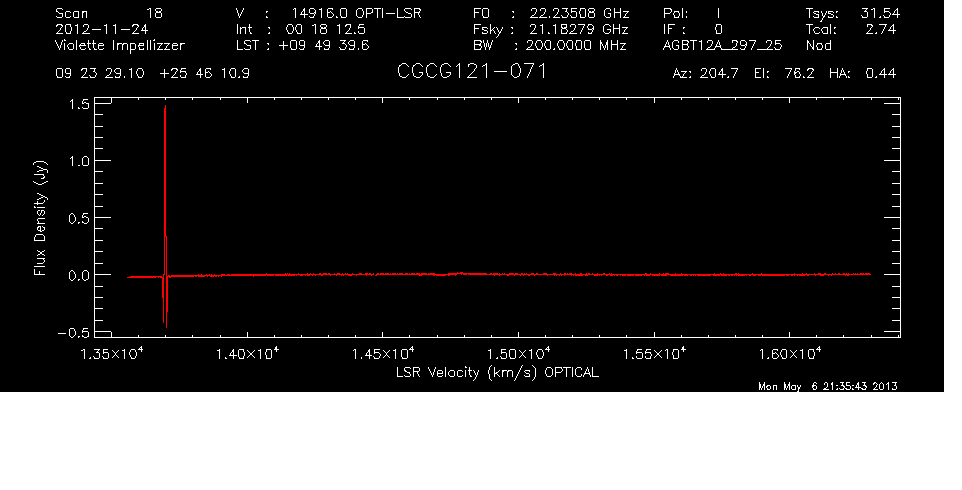Click x-axis tick label 1.50×10⁴
The width and height of the screenshot is (962, 490).
pos(518,354)
